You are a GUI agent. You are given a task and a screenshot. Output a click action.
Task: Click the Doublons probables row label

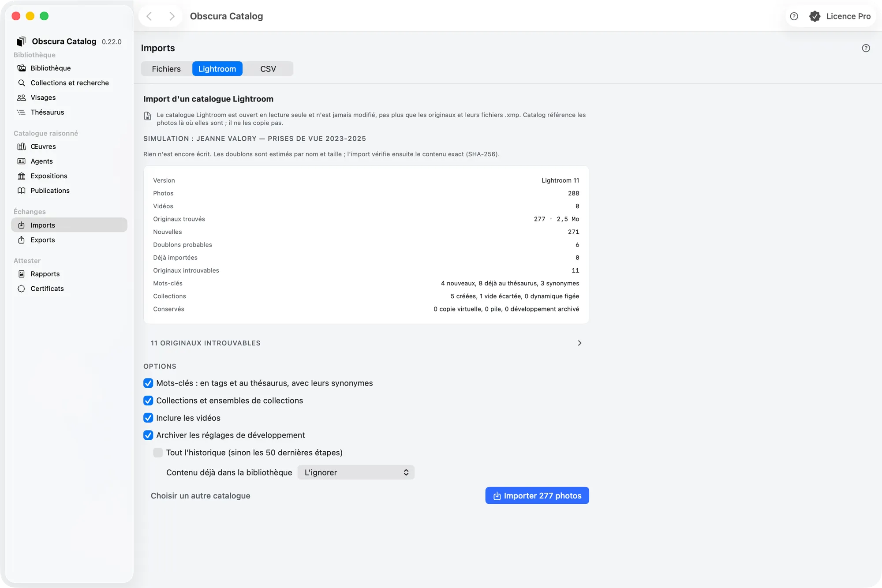tap(183, 245)
